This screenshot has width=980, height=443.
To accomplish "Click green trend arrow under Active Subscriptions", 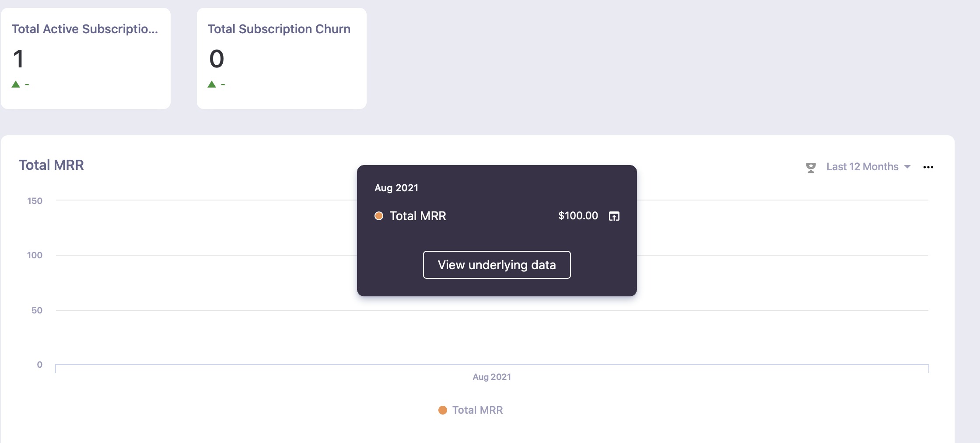I will click(16, 84).
